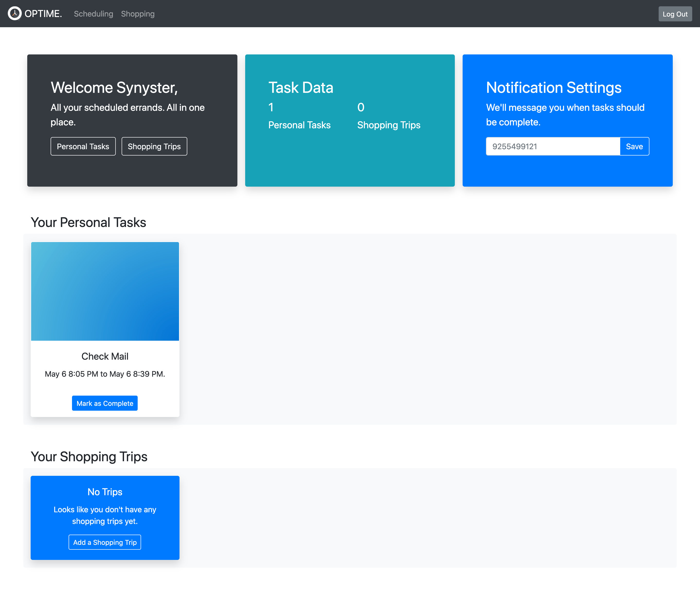Image resolution: width=700 pixels, height=591 pixels.
Task: Click the No Trips card heading
Action: click(105, 492)
